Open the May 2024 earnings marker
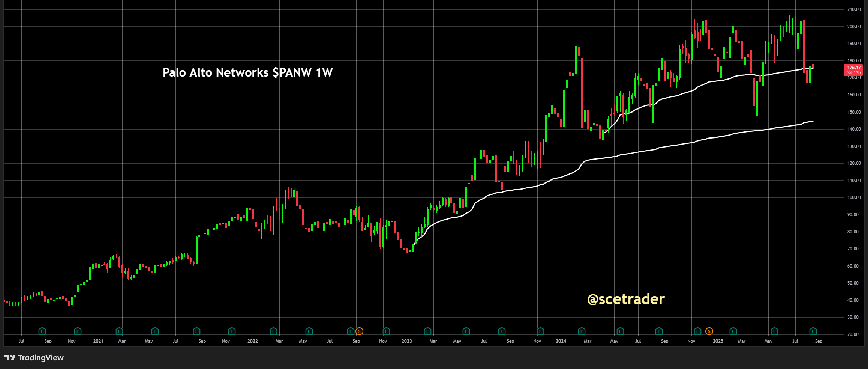 (620, 331)
